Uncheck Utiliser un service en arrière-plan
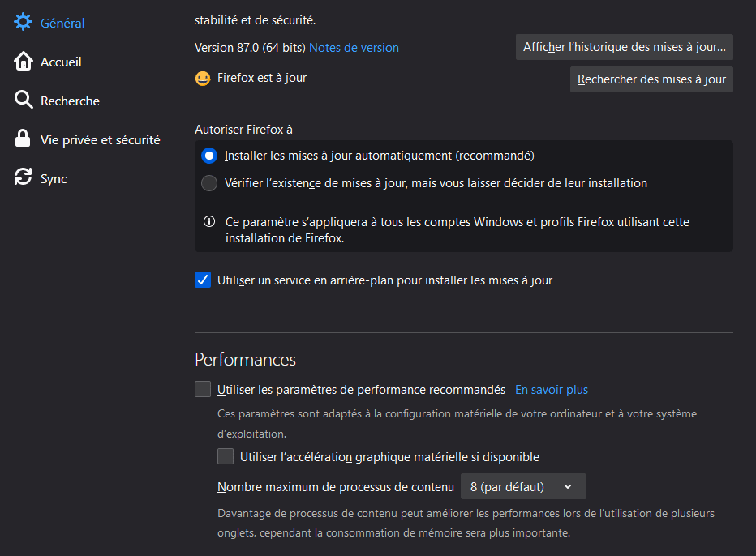 [x=203, y=280]
